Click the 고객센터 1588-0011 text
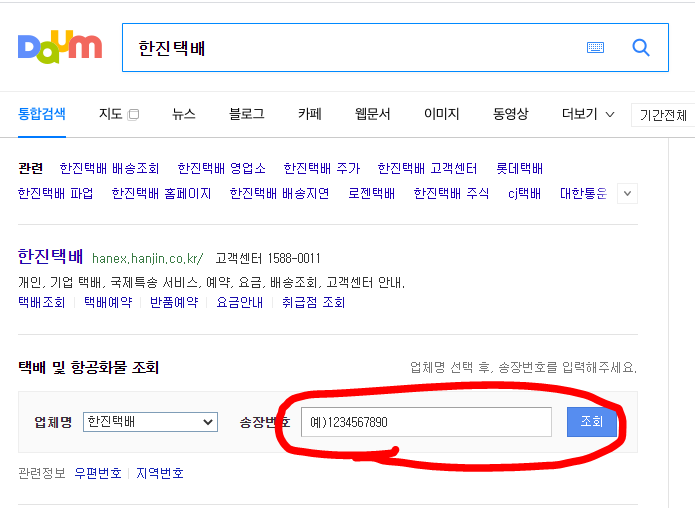This screenshot has width=695, height=508. click(268, 258)
